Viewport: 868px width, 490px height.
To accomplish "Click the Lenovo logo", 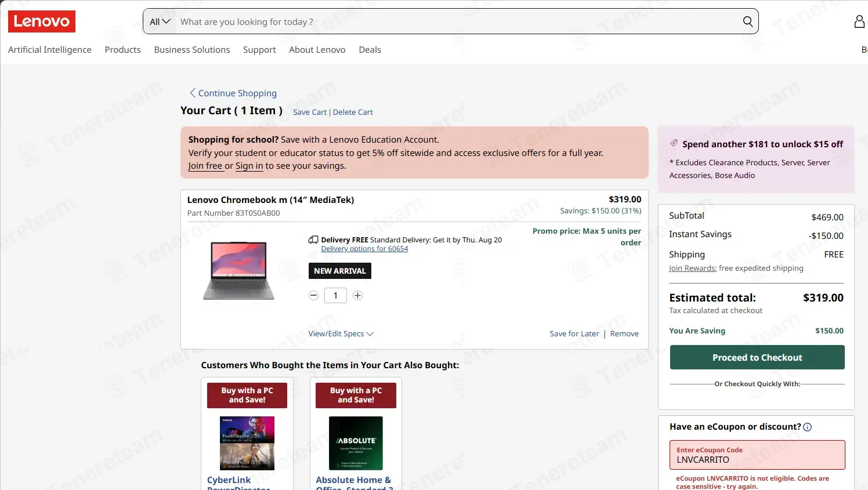I will pyautogui.click(x=42, y=21).
